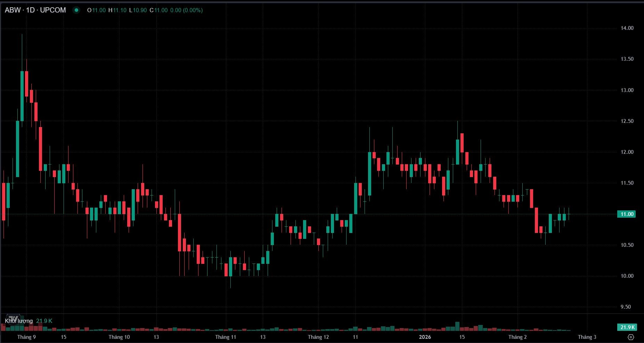Select the Khối lượng volume indicator label
644x343 pixels.
click(x=19, y=321)
